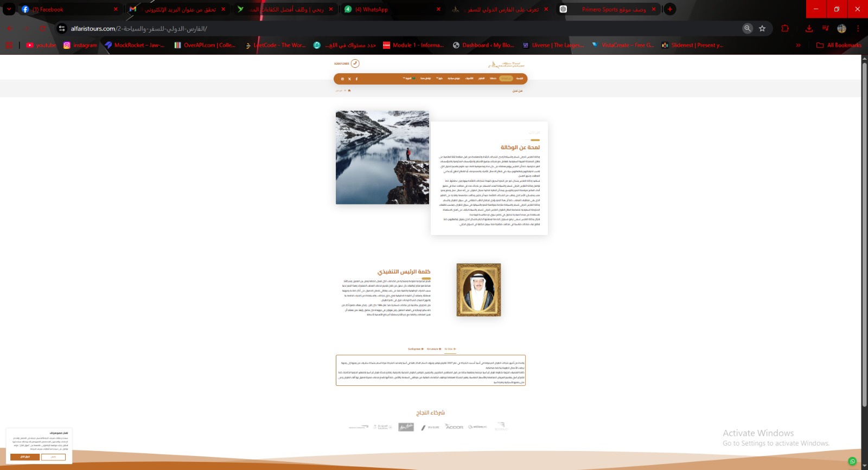This screenshot has height=470, width=868.
Task: Show hidden bookmarks with the double chevron
Action: coord(798,45)
